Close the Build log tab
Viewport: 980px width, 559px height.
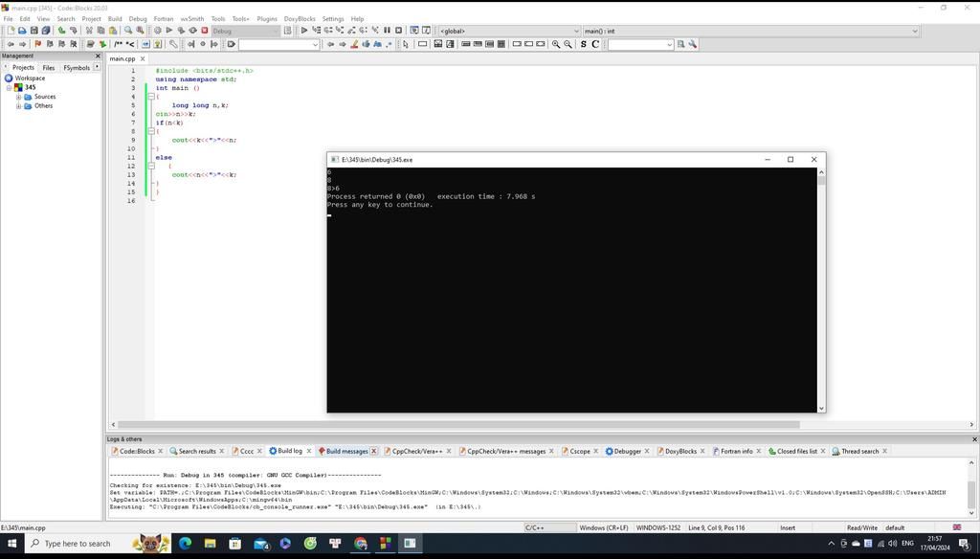pos(309,451)
